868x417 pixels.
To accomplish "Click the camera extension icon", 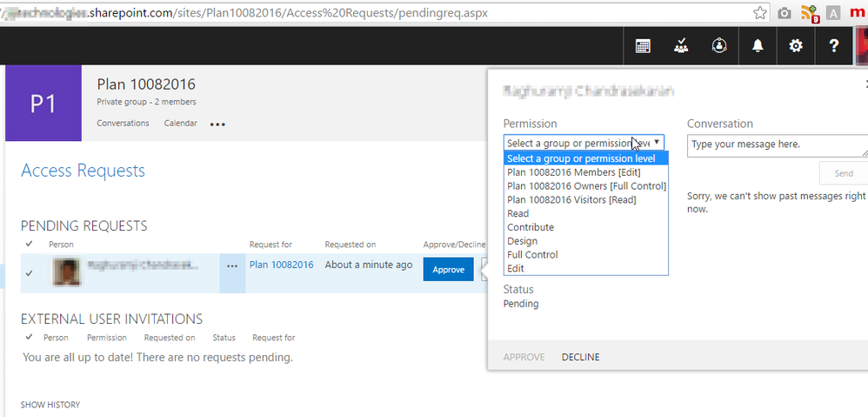I will coord(785,13).
